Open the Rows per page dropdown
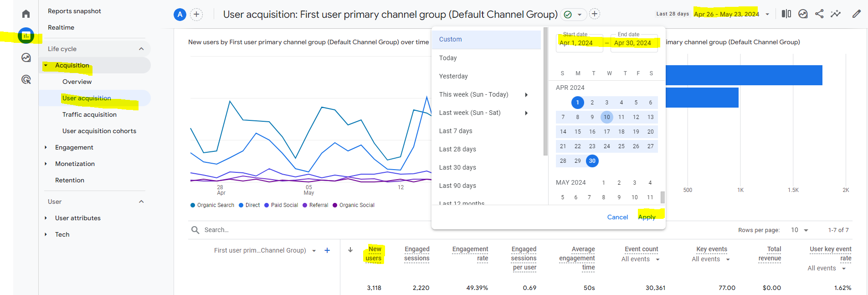This screenshot has width=868, height=295. 799,230
